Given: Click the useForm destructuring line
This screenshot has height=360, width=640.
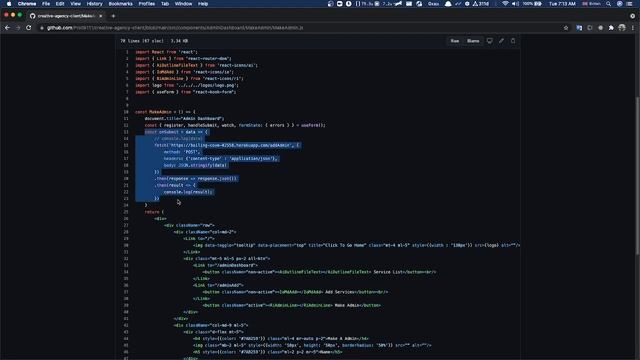Looking at the screenshot, I should click(x=235, y=125).
